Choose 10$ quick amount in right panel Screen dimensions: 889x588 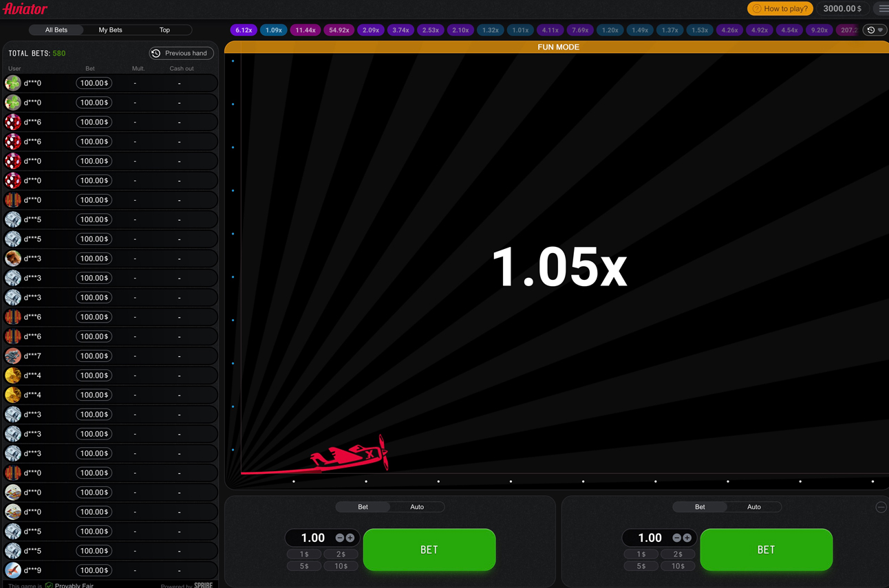[x=678, y=566]
